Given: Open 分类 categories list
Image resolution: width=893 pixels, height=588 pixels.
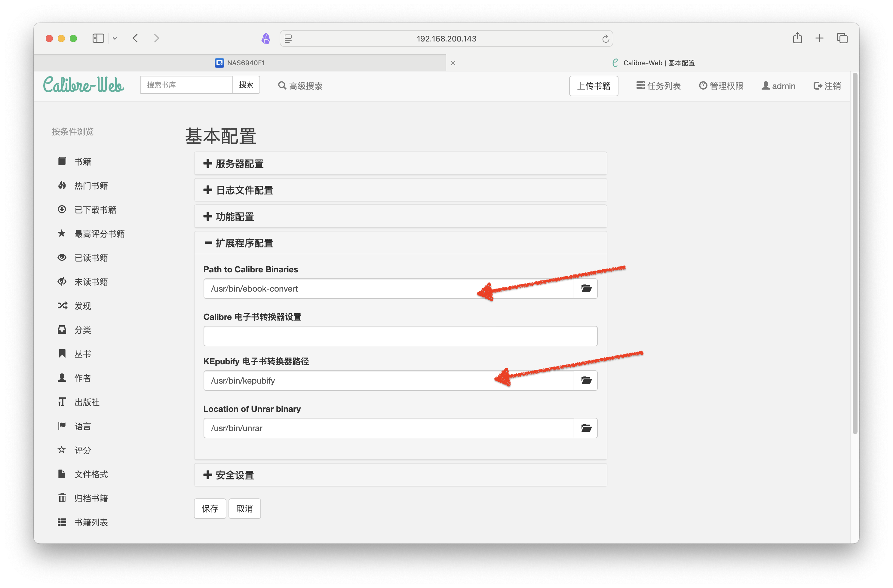Looking at the screenshot, I should [74, 330].
